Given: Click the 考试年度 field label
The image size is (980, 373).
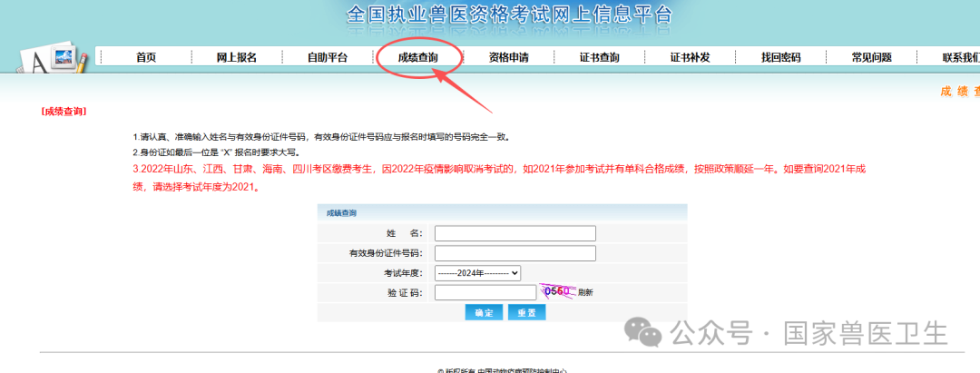Looking at the screenshot, I should (403, 273).
